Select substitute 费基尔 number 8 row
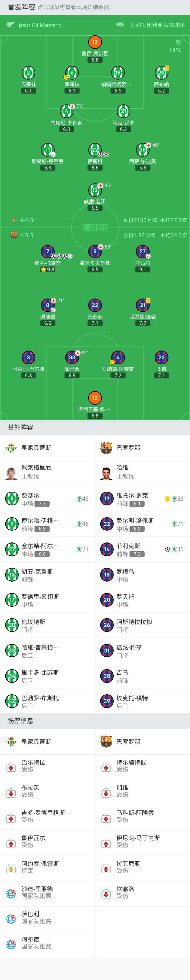This screenshot has width=190, height=980. [x=47, y=499]
